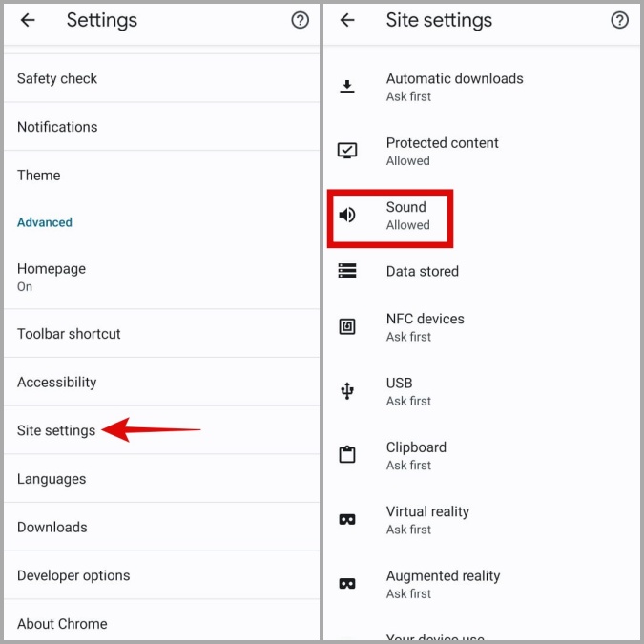Open Developer options
Image resolution: width=644 pixels, height=644 pixels.
(161, 575)
